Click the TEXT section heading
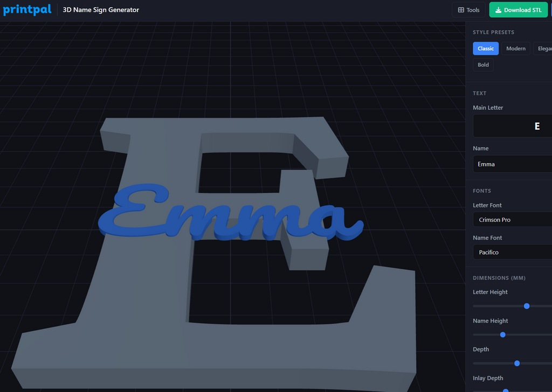This screenshot has width=552, height=392. 479,93
